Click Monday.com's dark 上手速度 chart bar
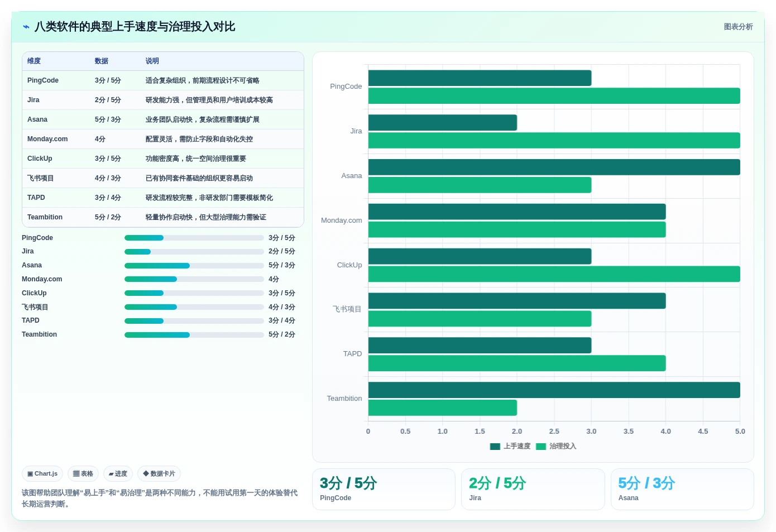 click(517, 212)
